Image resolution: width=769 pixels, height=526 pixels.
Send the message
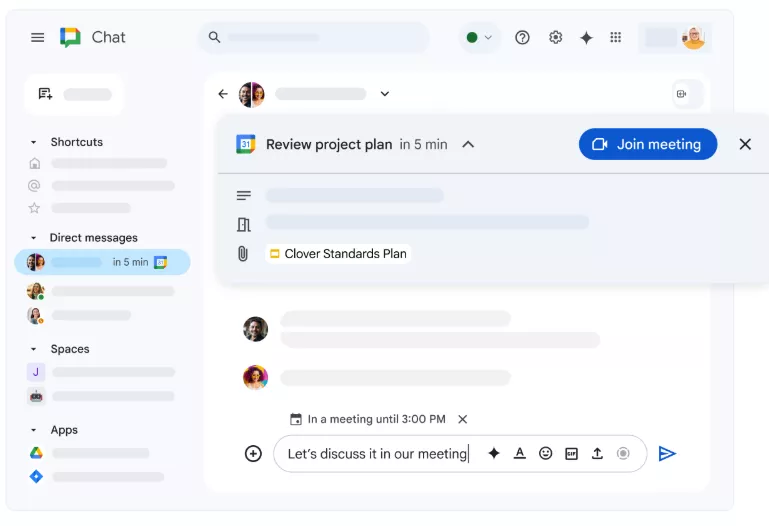[667, 453]
